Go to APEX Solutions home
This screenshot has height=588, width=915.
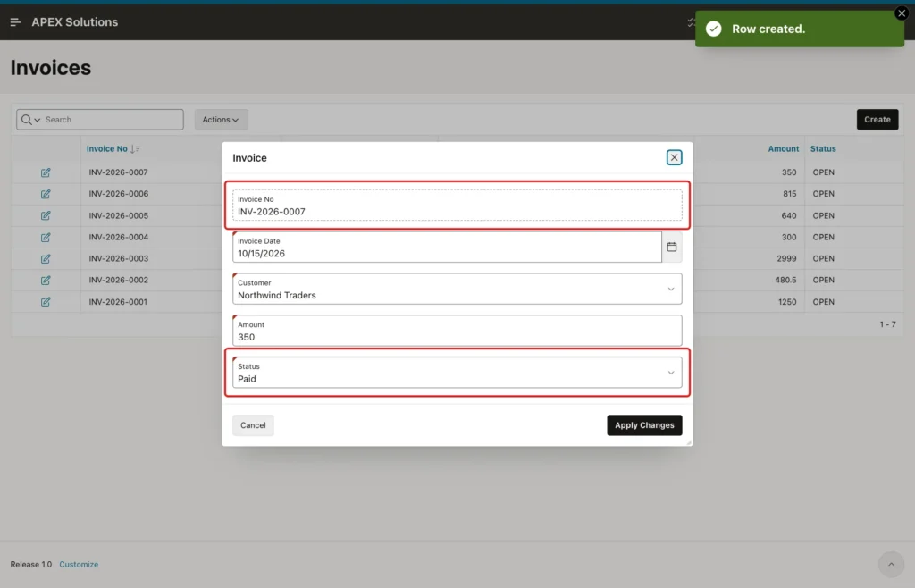click(75, 22)
